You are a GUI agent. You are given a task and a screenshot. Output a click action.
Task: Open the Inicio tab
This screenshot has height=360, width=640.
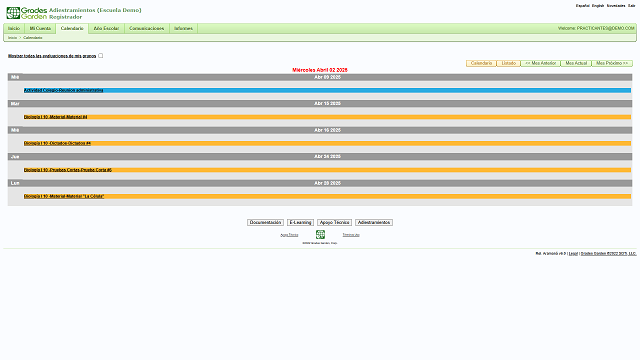coord(14,28)
